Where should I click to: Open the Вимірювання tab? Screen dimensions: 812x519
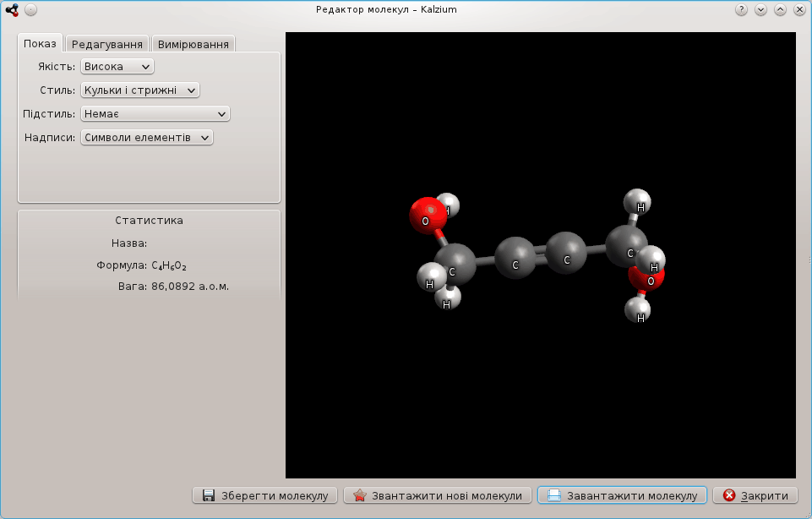coord(193,44)
